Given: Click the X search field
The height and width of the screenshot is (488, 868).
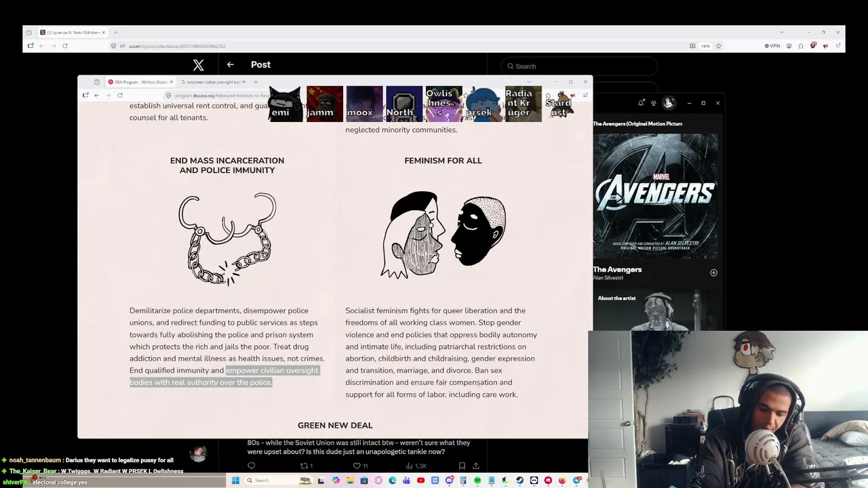Looking at the screenshot, I should coord(580,66).
